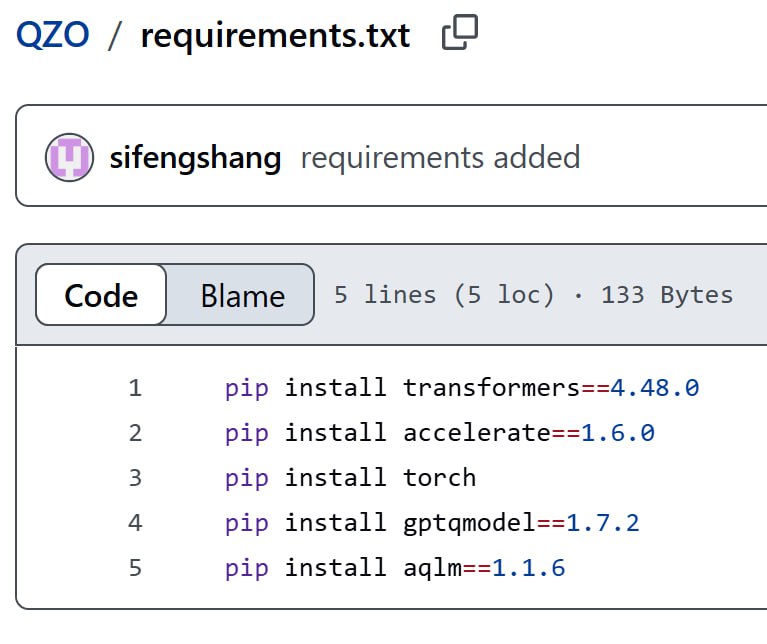Switch to the Code view tab
This screenshot has width=767, height=644.
[x=101, y=295]
